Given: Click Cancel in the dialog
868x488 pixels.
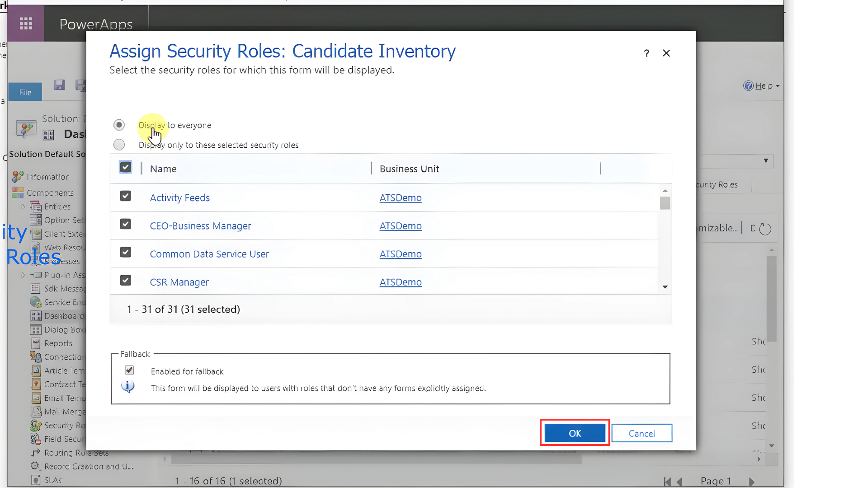Looking at the screenshot, I should (642, 433).
